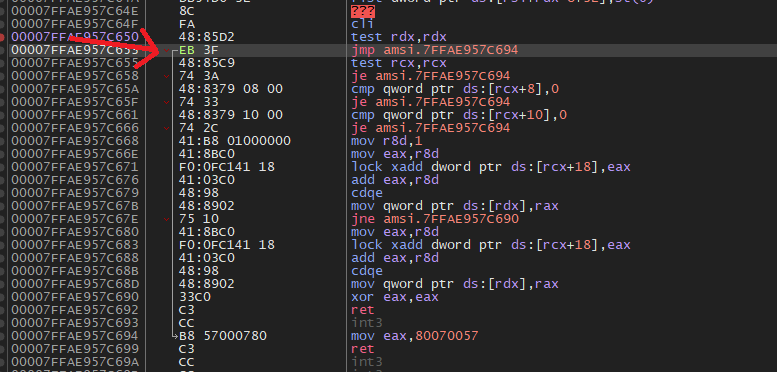Viewport: 779px width, 372px height.
Task: Toggle the red breakpoint dot at 00007FFAE957C650
Action: point(3,37)
